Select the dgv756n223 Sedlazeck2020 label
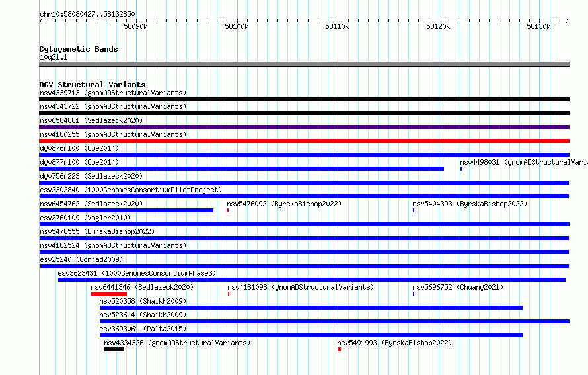The height and width of the screenshot is (375, 588). [91, 176]
